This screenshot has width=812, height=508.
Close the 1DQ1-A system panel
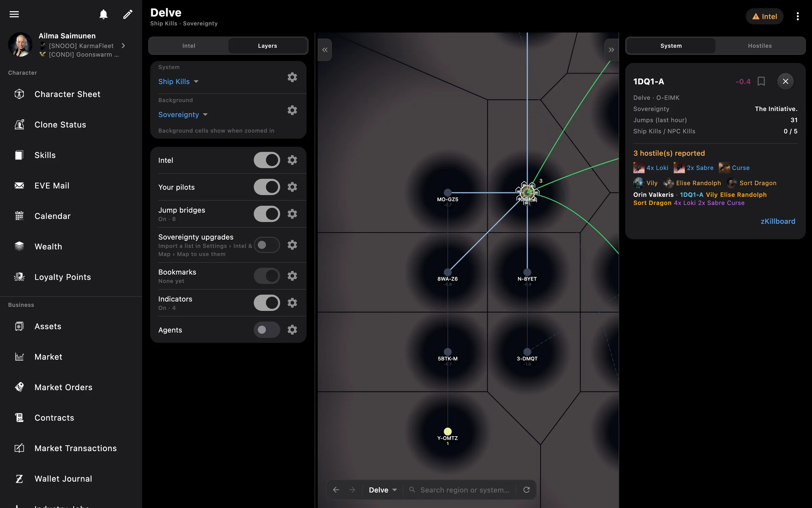[x=785, y=81]
